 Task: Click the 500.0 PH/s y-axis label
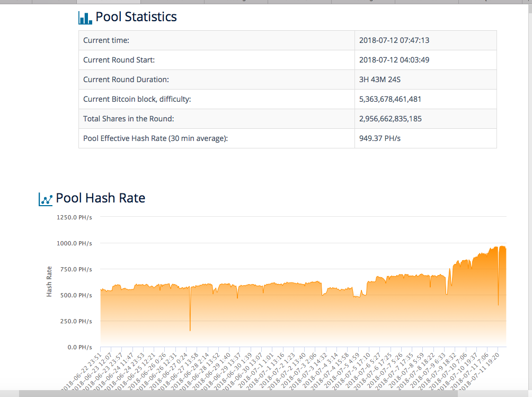(76, 295)
